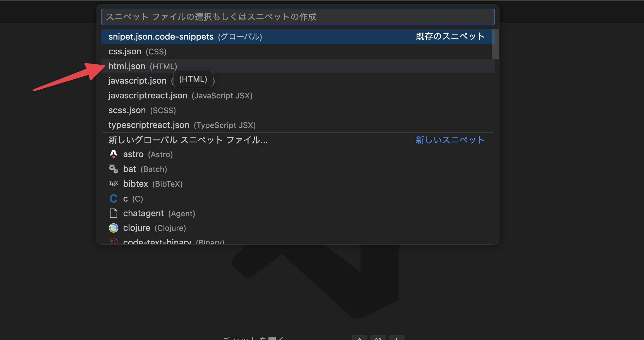
Task: Select the TeX icon next to bibtex
Action: [x=113, y=183]
